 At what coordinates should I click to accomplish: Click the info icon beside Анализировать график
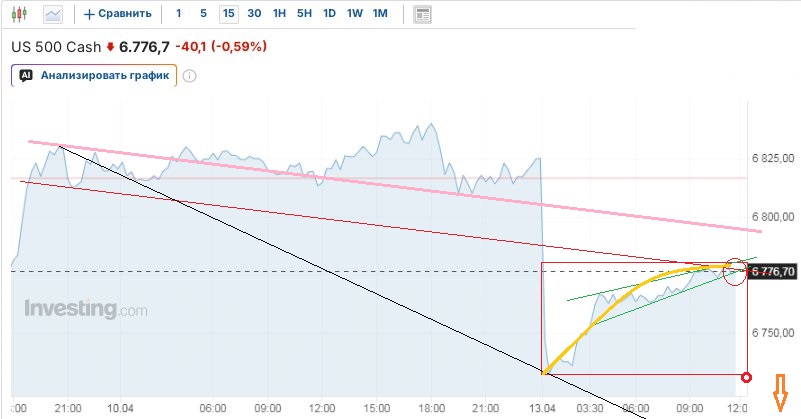coord(190,75)
